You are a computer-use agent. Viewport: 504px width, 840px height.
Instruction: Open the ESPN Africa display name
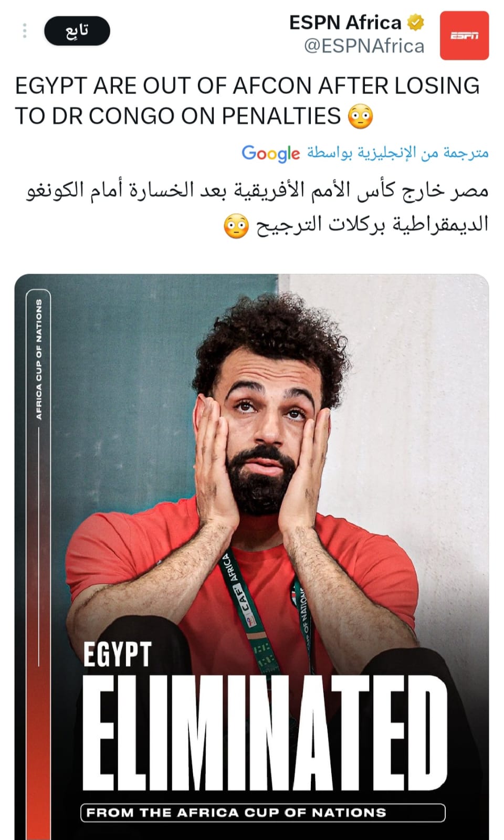point(345,23)
